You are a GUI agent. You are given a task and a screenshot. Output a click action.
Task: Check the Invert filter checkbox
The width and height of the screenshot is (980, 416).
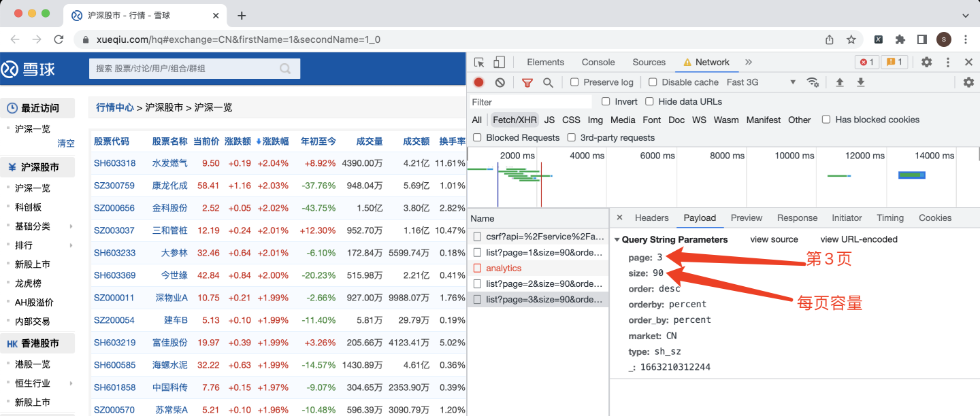606,101
